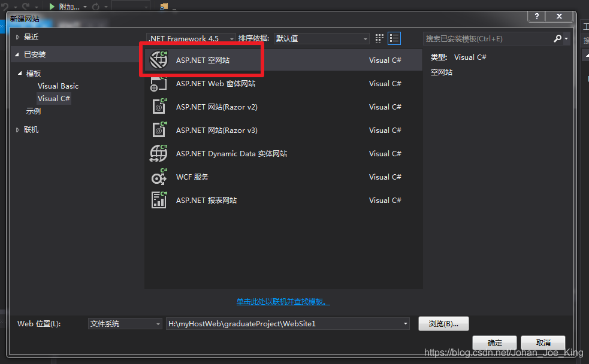Image resolution: width=589 pixels, height=364 pixels.
Task: Click the ASP.NET 网站(Razor v2) template icon
Action: tap(159, 107)
